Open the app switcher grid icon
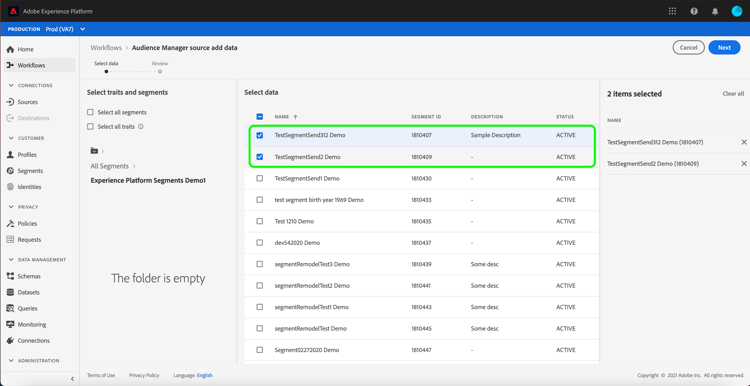The image size is (750, 386). click(x=673, y=11)
